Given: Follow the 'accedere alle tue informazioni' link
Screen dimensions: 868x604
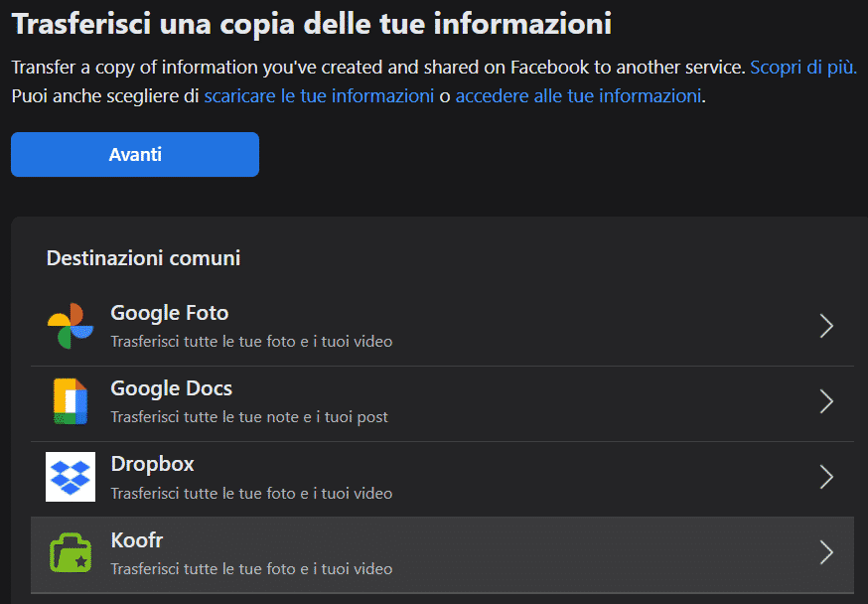Looking at the screenshot, I should pyautogui.click(x=578, y=96).
